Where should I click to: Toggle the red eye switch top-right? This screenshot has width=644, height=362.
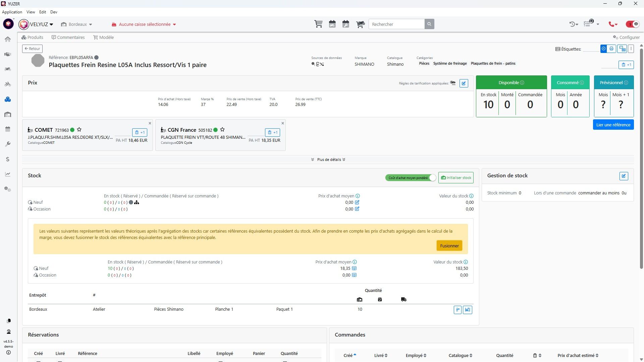633,24
